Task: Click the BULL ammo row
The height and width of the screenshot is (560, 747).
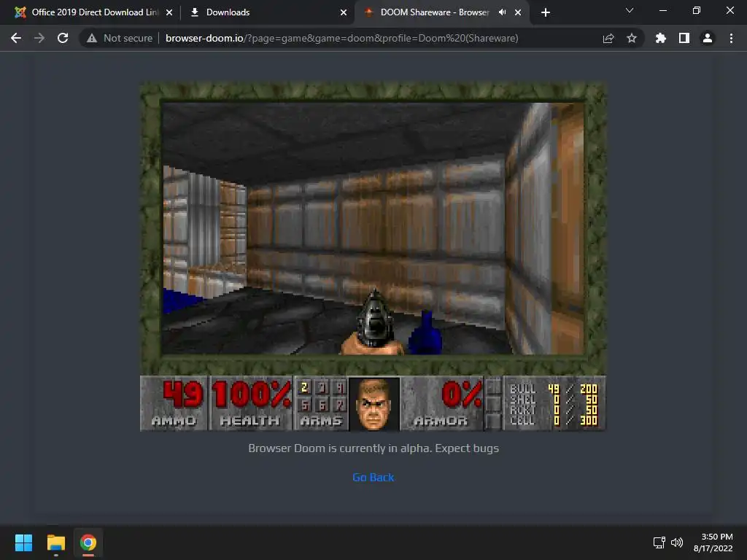Action: 553,389
